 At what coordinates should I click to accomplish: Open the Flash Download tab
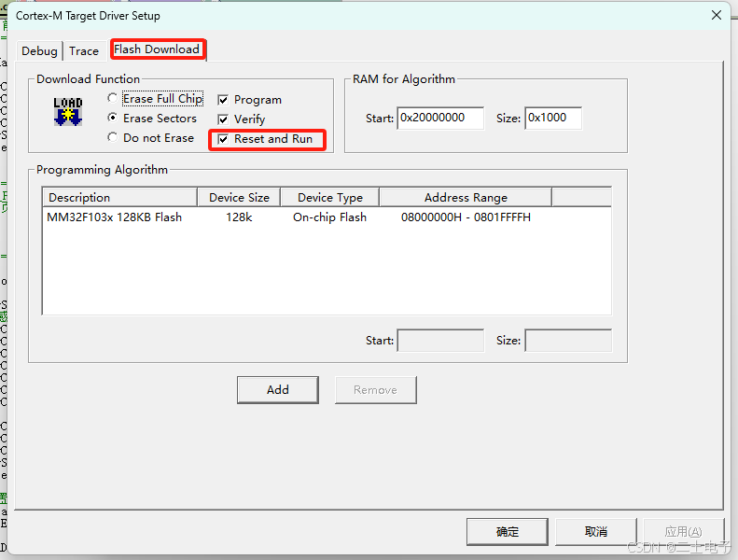[157, 49]
